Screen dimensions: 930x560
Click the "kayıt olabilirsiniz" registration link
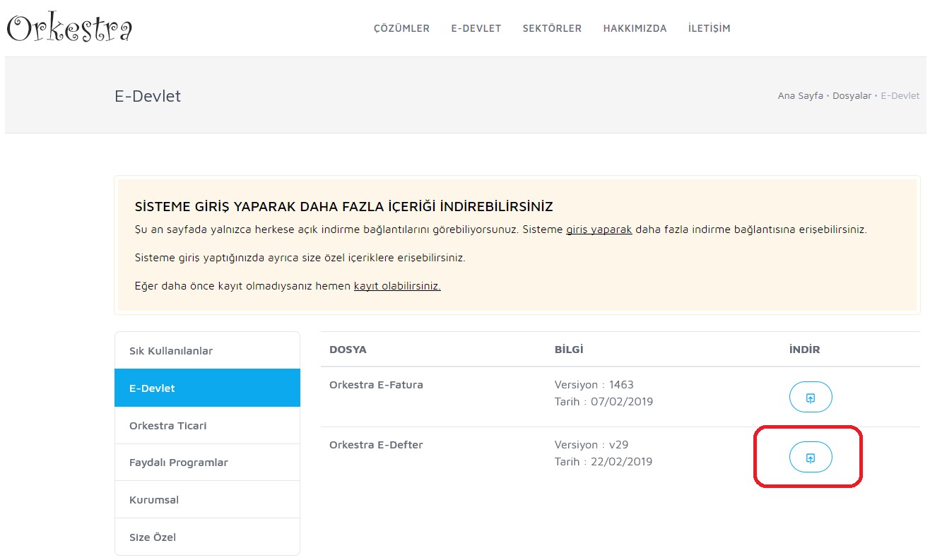point(397,286)
